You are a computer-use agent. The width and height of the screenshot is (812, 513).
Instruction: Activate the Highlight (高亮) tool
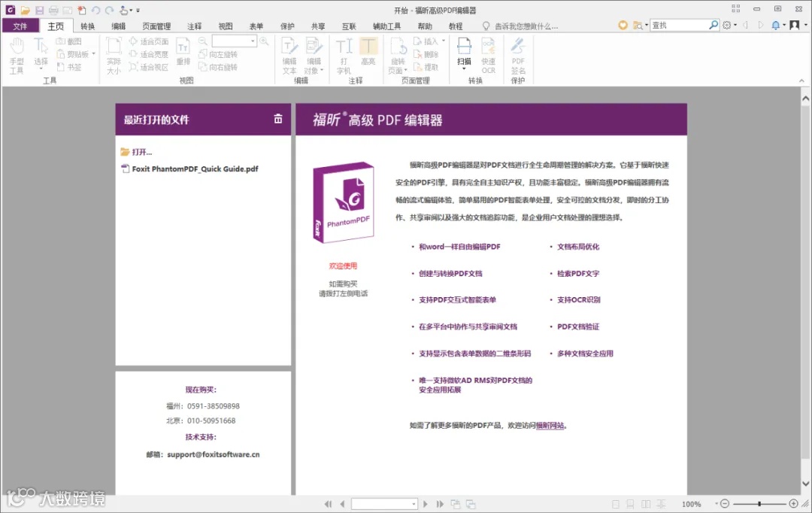coord(368,52)
